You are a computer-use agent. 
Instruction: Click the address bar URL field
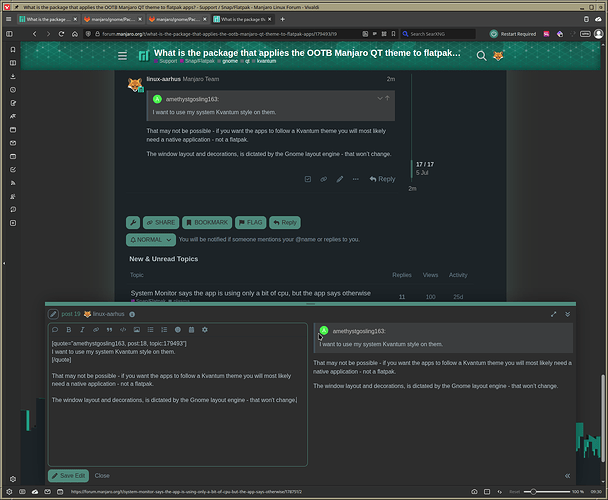pyautogui.click(x=219, y=34)
